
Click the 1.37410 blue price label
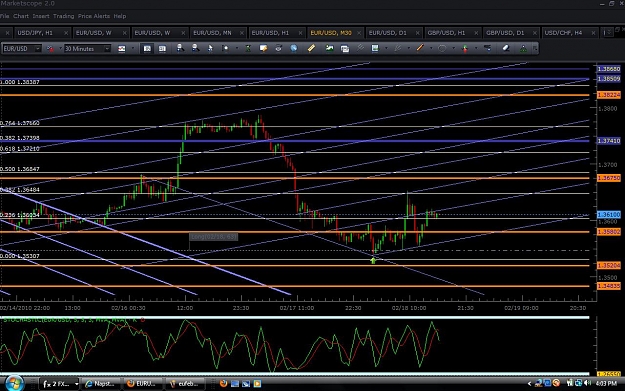(609, 141)
